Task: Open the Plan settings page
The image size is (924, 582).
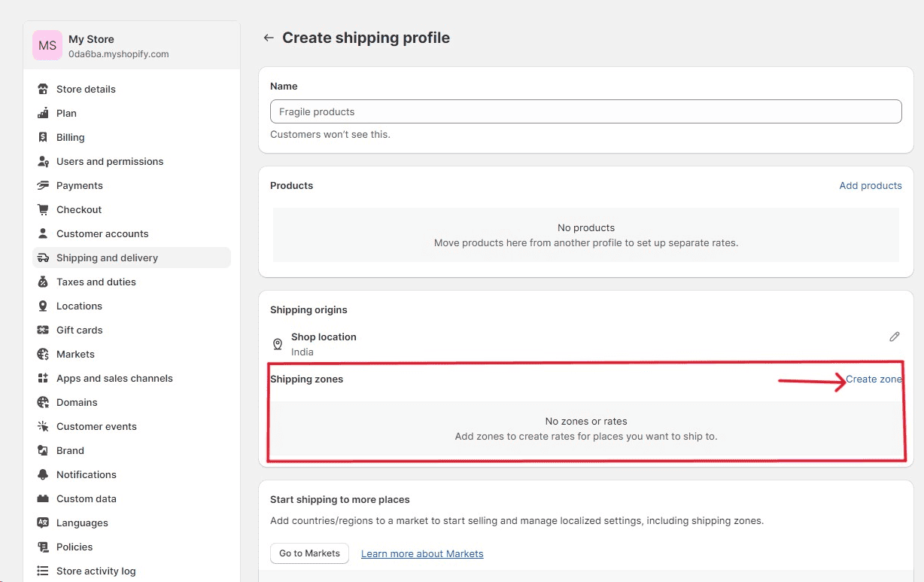Action: (132, 113)
